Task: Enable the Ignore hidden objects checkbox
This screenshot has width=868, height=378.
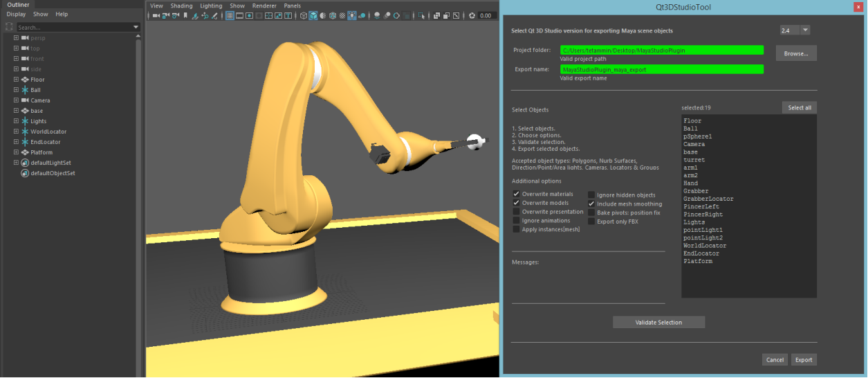Action: pos(591,195)
